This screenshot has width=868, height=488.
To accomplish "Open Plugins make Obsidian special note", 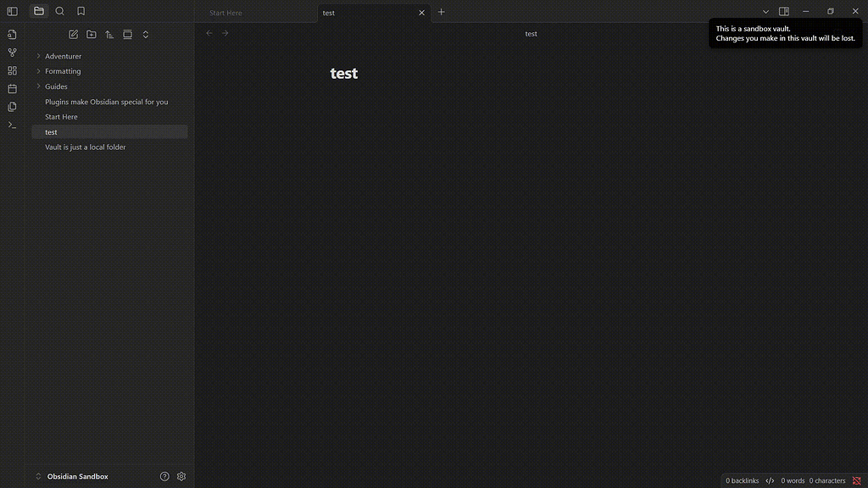I will (107, 101).
